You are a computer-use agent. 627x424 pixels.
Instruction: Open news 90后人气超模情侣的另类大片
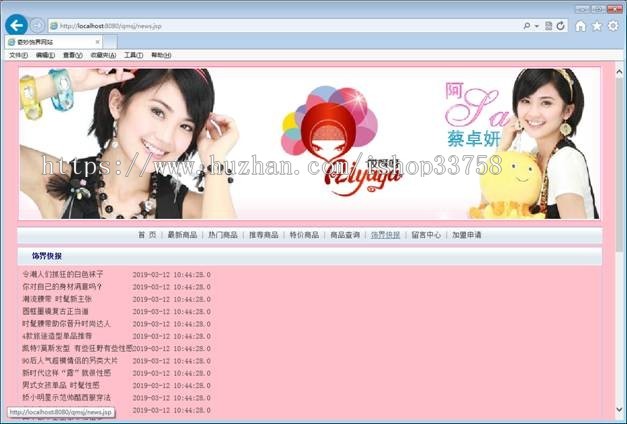[x=70, y=361]
